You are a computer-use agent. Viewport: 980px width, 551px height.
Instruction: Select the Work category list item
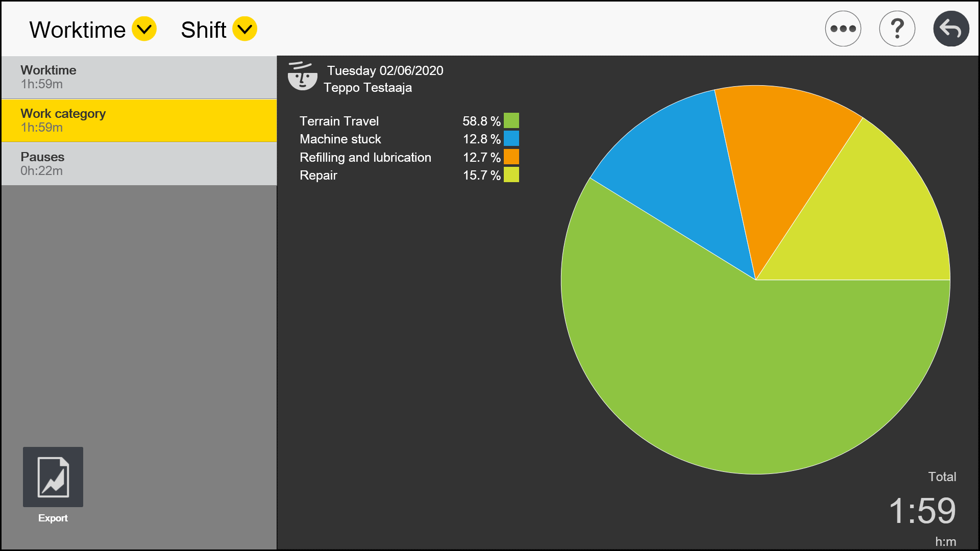coord(139,120)
